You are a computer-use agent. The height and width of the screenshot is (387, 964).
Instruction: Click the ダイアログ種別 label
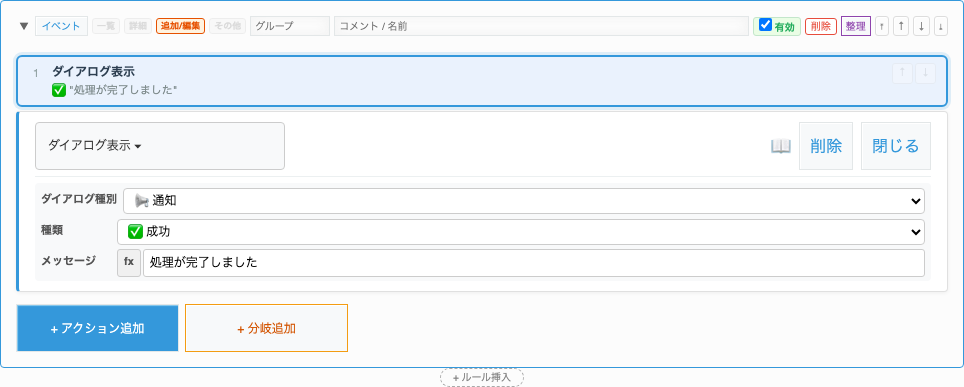(x=79, y=199)
